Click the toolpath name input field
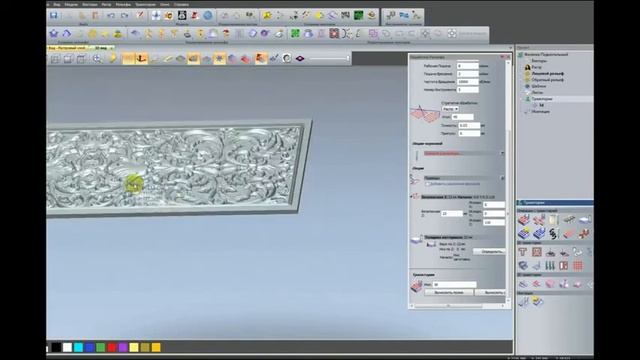This screenshot has height=360, width=640. click(454, 284)
